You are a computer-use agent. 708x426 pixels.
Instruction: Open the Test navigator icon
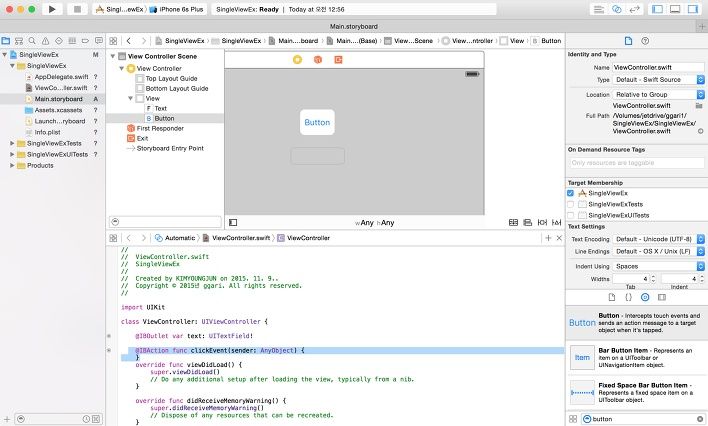coord(59,41)
